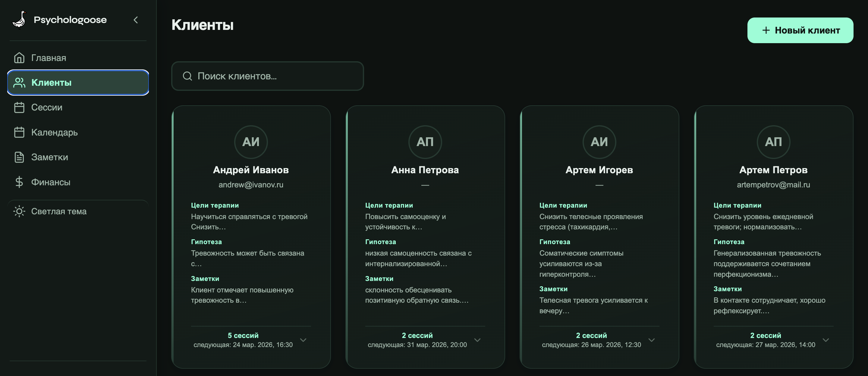Click the magnifier icon in search box
Screen dimensions: 868x376
(187, 76)
